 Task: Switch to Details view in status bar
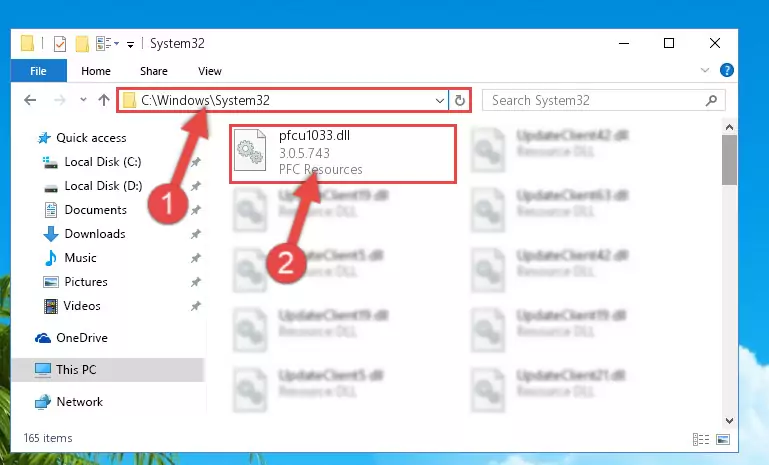[x=701, y=439]
